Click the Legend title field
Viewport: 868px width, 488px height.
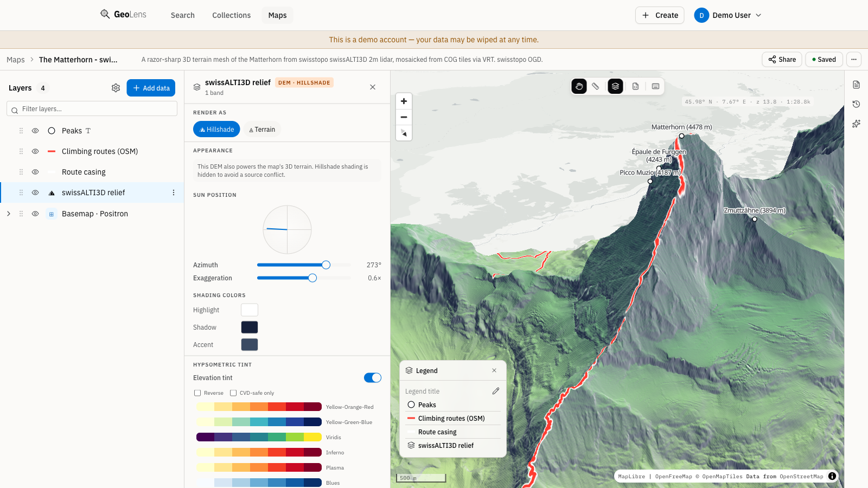click(x=447, y=391)
